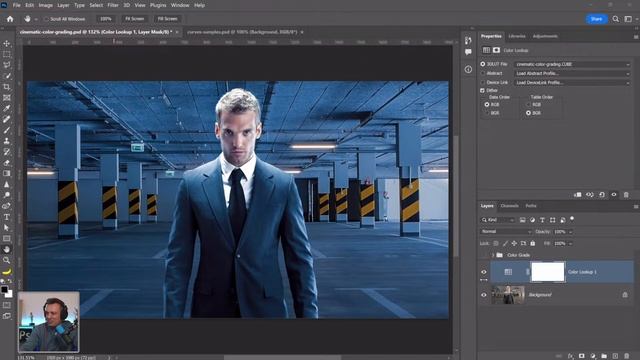Reset adjustment to defaults icon
The image size is (640, 360).
pyautogui.click(x=602, y=195)
